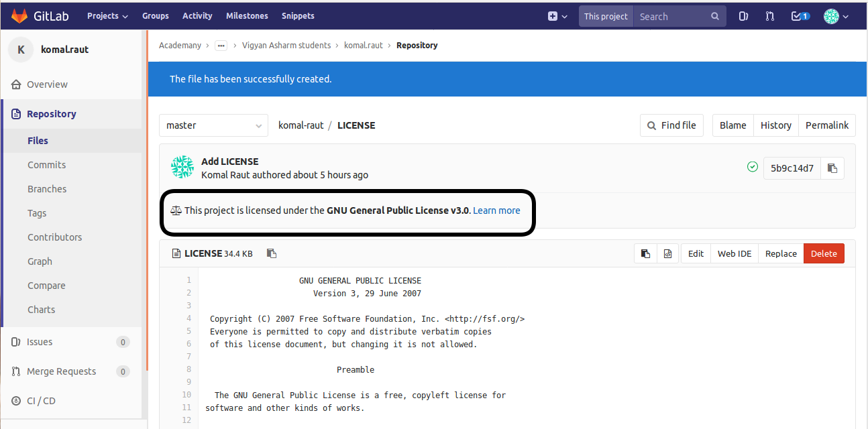Click the search magnifier icon in the top bar

click(715, 16)
